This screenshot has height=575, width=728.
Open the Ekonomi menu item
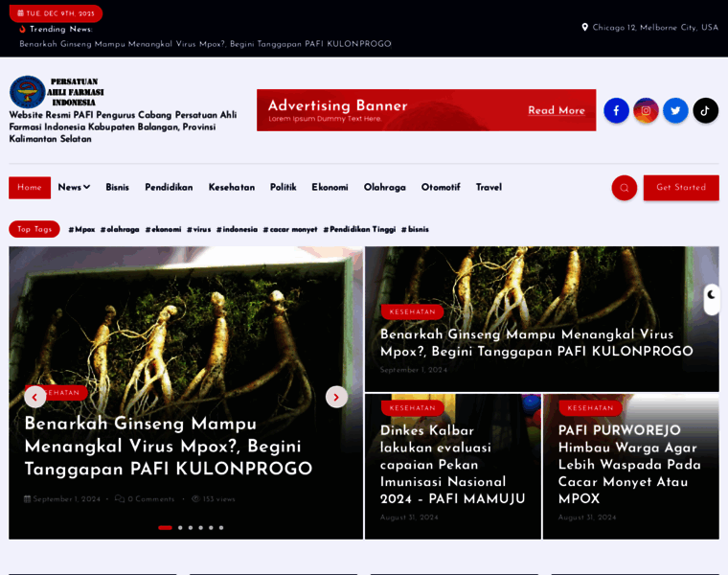tap(330, 187)
